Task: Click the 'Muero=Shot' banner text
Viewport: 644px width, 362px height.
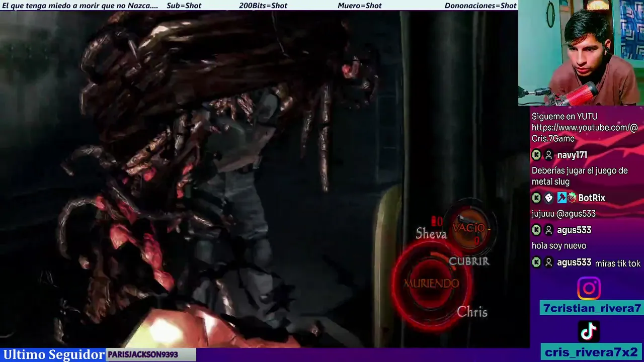Action: point(360,6)
